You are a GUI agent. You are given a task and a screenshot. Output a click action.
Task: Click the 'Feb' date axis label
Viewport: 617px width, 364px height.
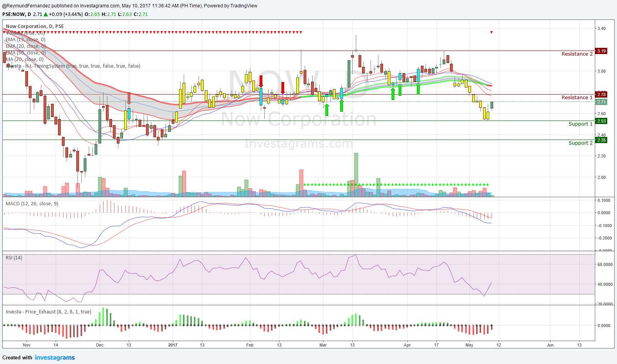pos(250,345)
